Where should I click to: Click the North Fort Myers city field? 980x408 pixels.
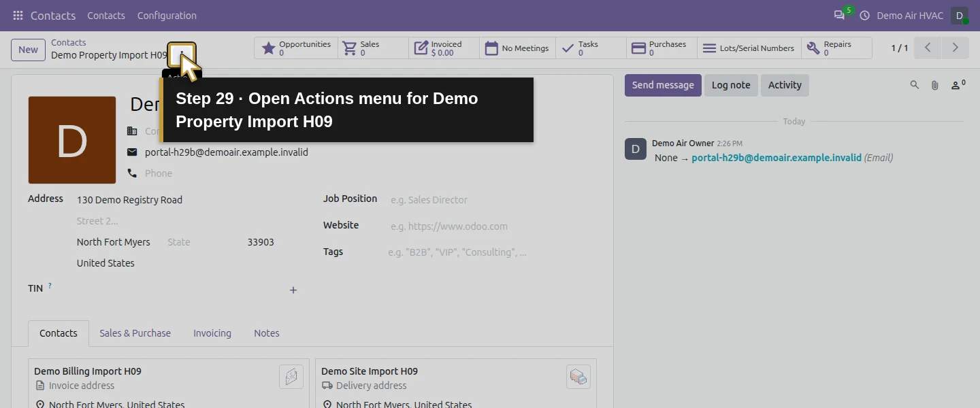tap(118, 242)
